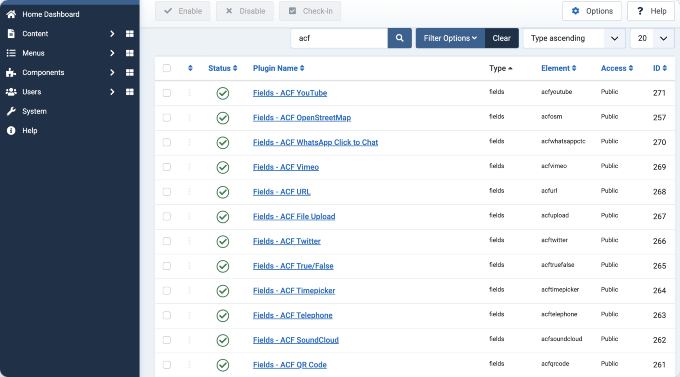Open Menus dashboard grid icon
Screen dimensions: 680x377
pos(130,53)
